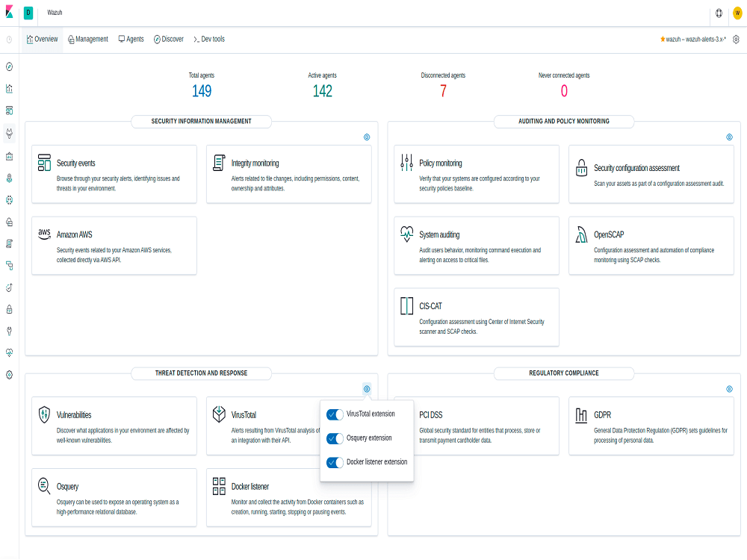
Task: Open Dashboard icon in sidebar
Action: 9,111
